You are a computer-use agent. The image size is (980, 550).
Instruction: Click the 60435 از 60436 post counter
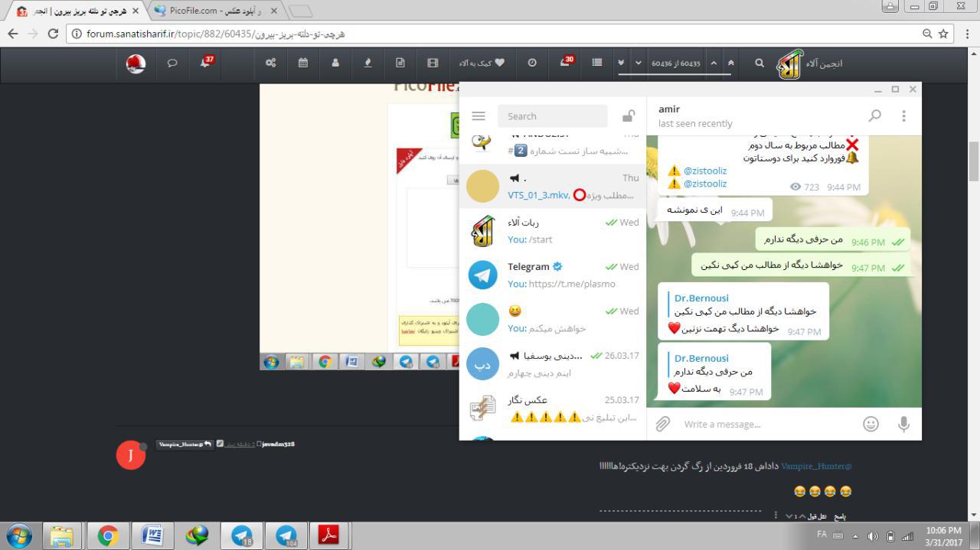tap(676, 63)
